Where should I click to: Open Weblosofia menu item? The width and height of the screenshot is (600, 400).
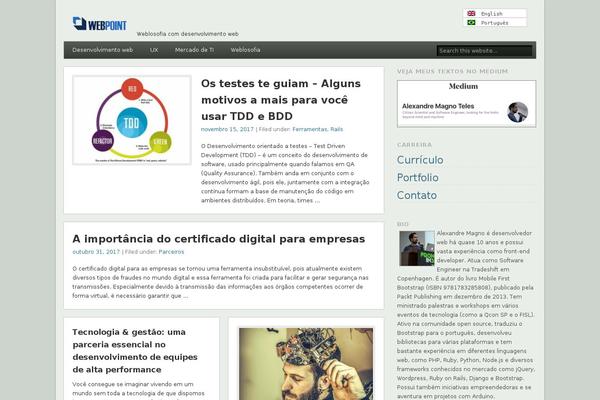245,50
